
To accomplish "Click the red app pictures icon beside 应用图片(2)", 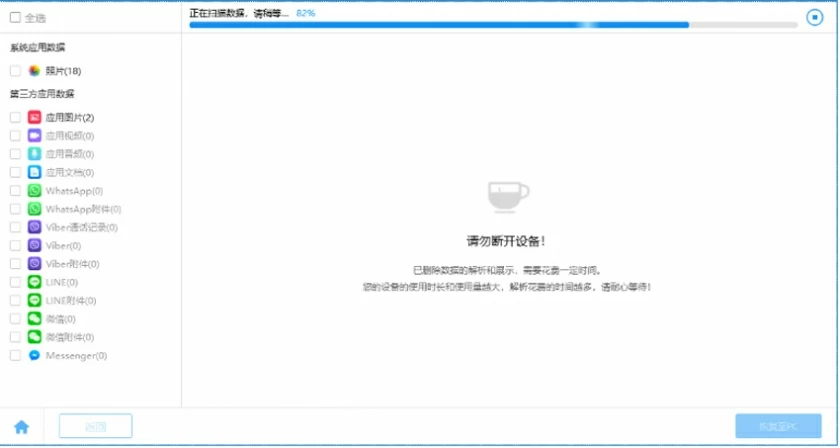I will click(34, 117).
